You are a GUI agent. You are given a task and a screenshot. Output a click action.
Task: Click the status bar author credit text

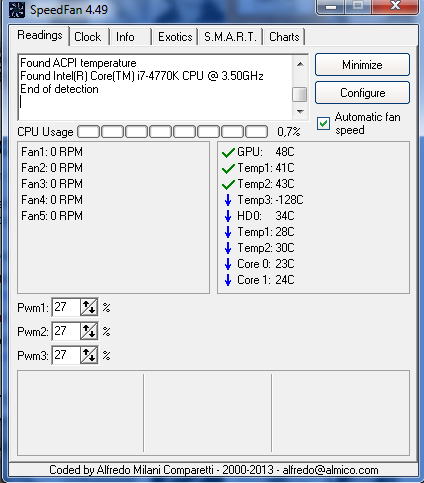(x=214, y=470)
